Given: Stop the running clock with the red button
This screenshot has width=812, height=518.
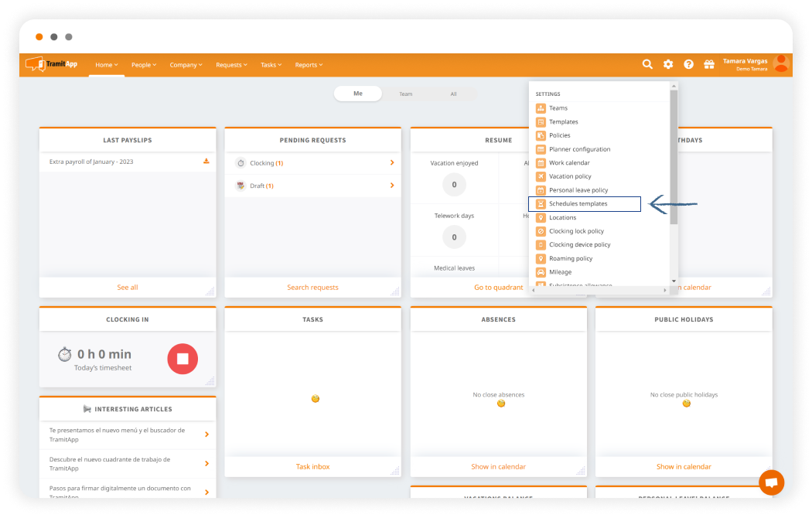Looking at the screenshot, I should click(x=183, y=359).
